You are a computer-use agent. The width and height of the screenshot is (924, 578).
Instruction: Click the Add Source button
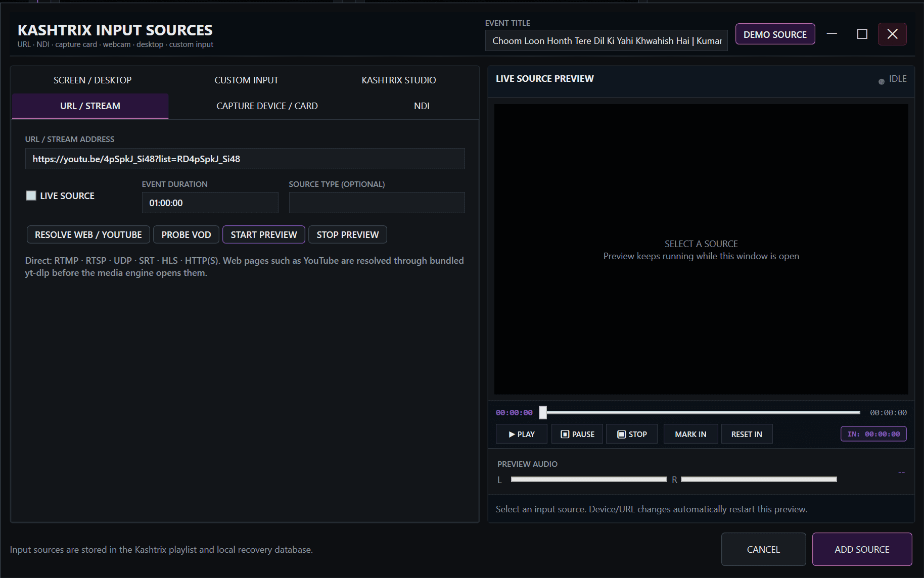[862, 549]
